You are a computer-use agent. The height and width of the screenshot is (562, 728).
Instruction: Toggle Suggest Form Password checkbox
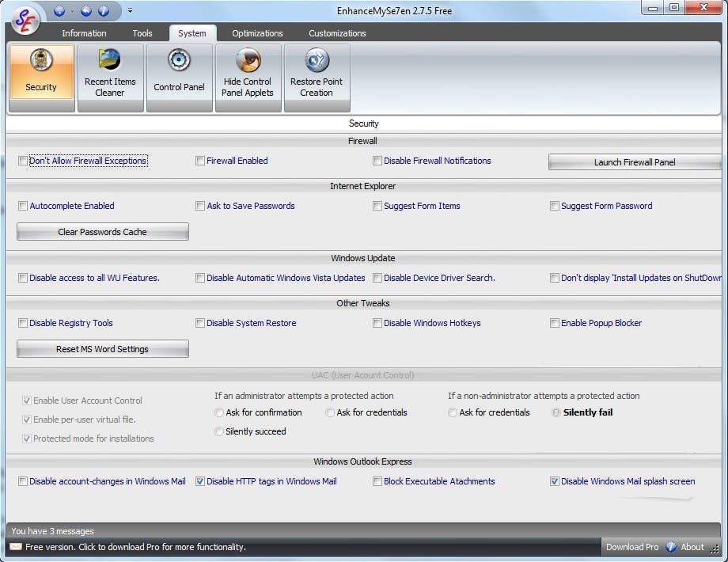[x=555, y=206]
